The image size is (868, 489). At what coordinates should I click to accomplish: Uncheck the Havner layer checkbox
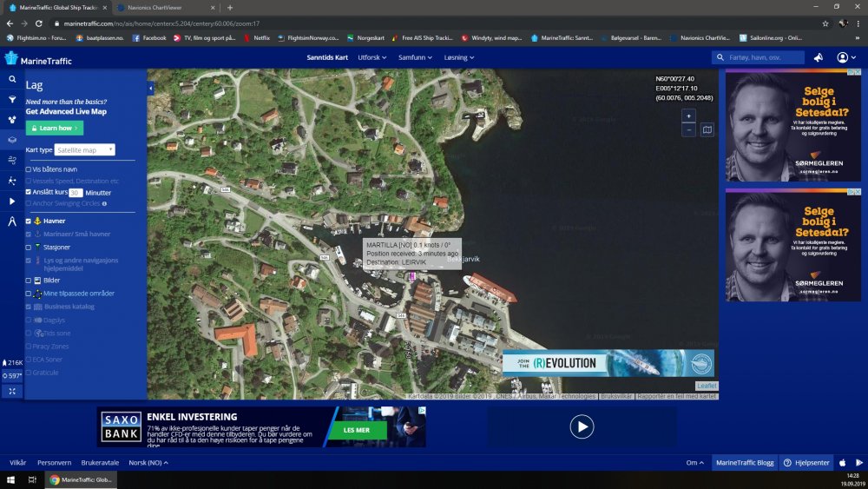tap(29, 221)
